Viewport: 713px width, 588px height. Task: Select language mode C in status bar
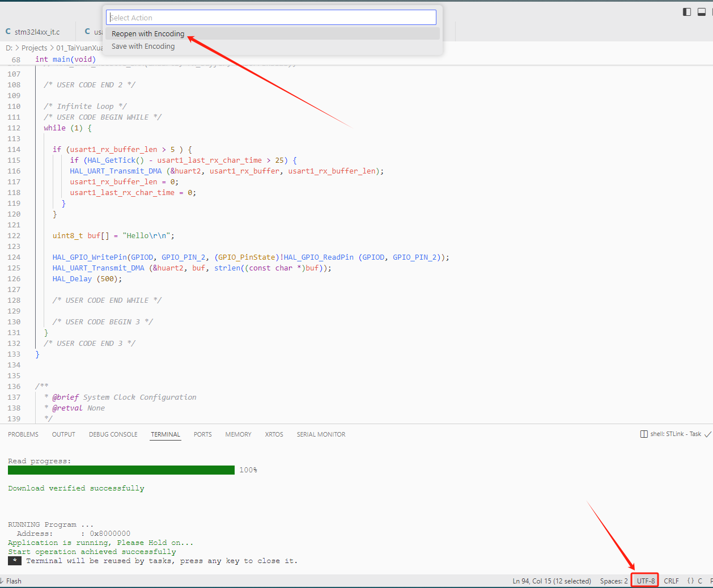pyautogui.click(x=700, y=581)
